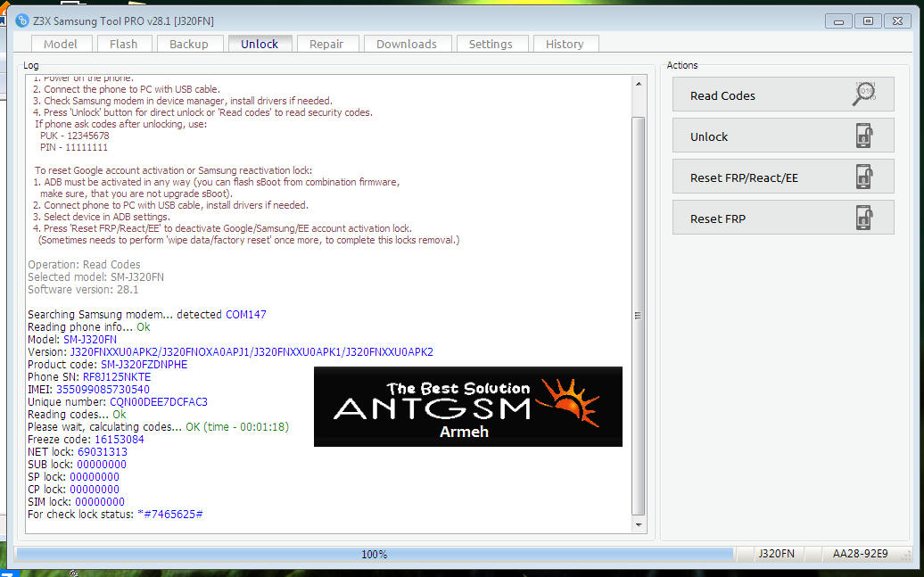Click the AA28-92E9 status bar entry
This screenshot has height=577, width=924.
[860, 554]
